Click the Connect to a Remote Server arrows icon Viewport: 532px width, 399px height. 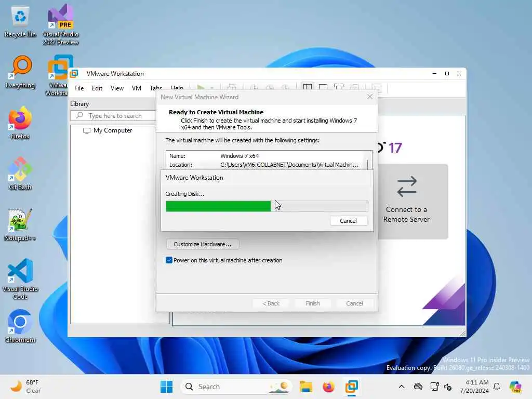(x=406, y=187)
